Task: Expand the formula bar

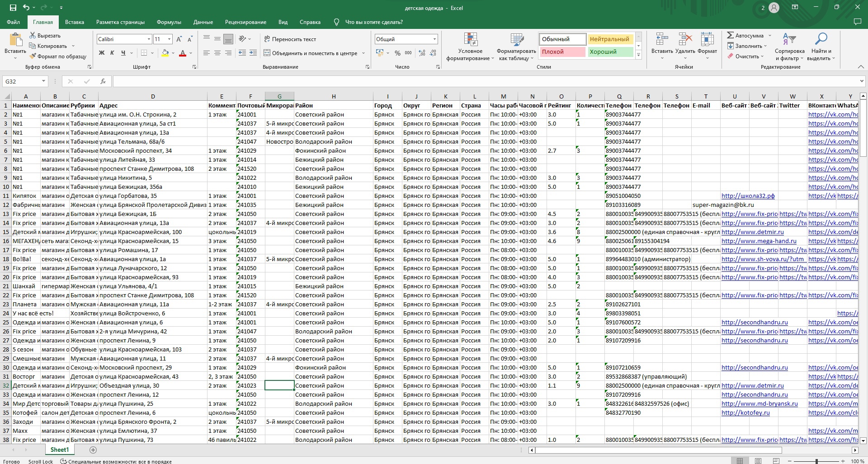Action: [x=861, y=81]
